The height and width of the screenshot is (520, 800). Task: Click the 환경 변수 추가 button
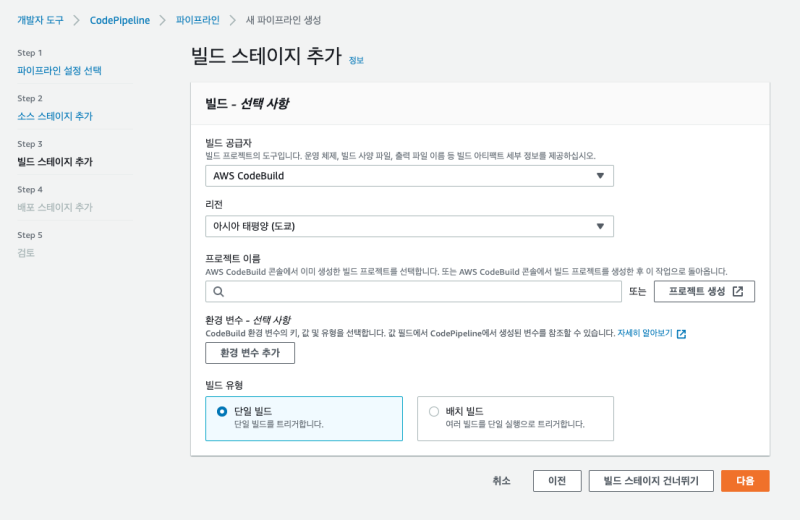pyautogui.click(x=249, y=353)
